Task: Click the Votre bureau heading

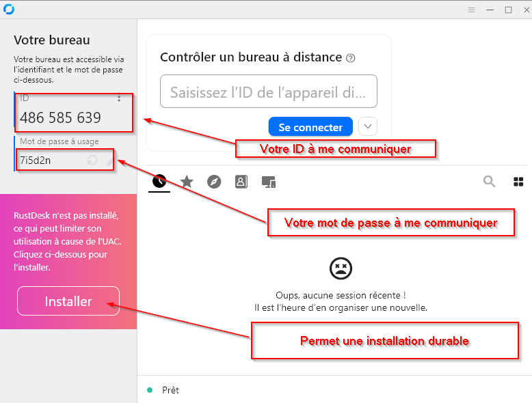Action: pos(52,40)
